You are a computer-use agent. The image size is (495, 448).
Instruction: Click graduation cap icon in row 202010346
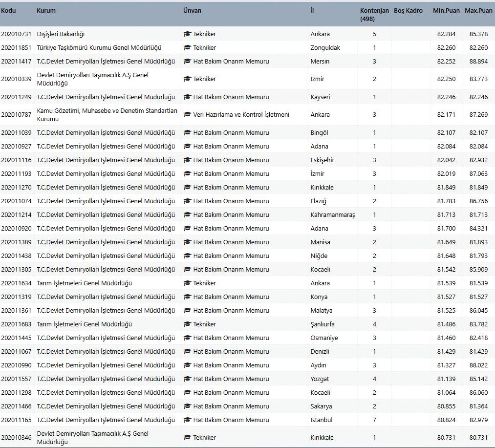pos(187,438)
